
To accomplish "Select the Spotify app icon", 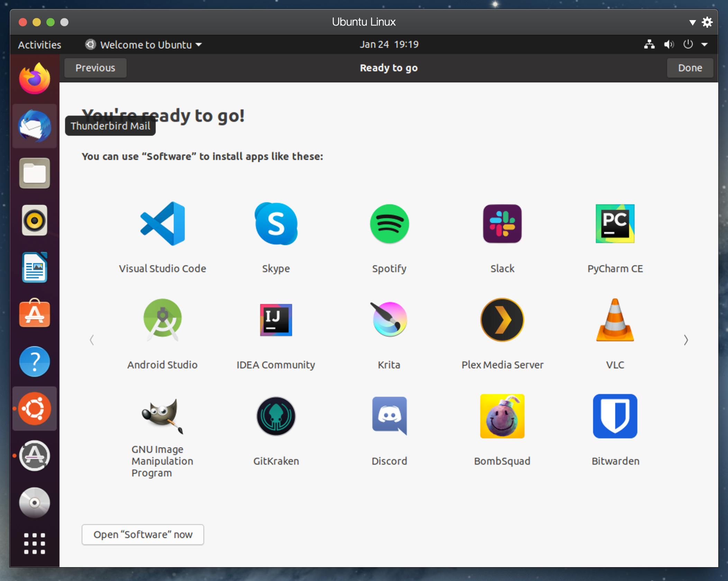I will pos(389,224).
